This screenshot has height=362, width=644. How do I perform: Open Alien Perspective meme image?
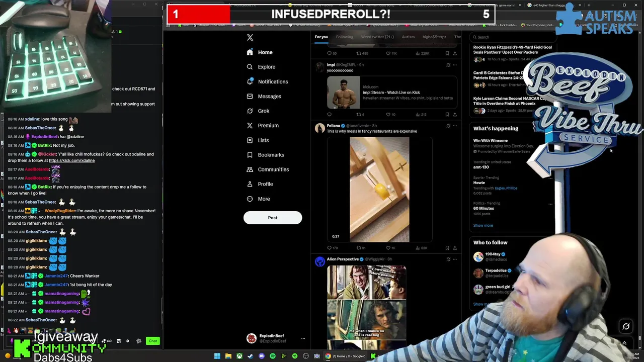pos(366,307)
